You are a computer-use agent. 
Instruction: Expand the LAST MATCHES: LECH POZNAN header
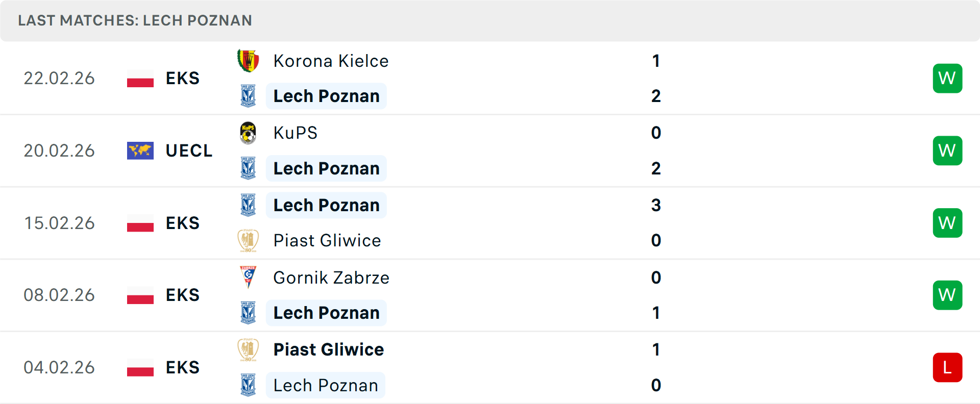(135, 20)
